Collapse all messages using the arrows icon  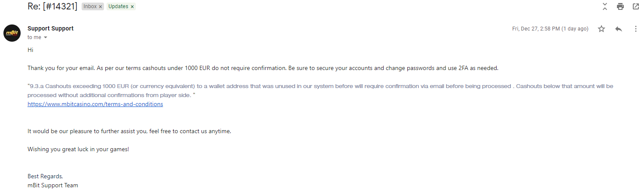click(x=604, y=6)
